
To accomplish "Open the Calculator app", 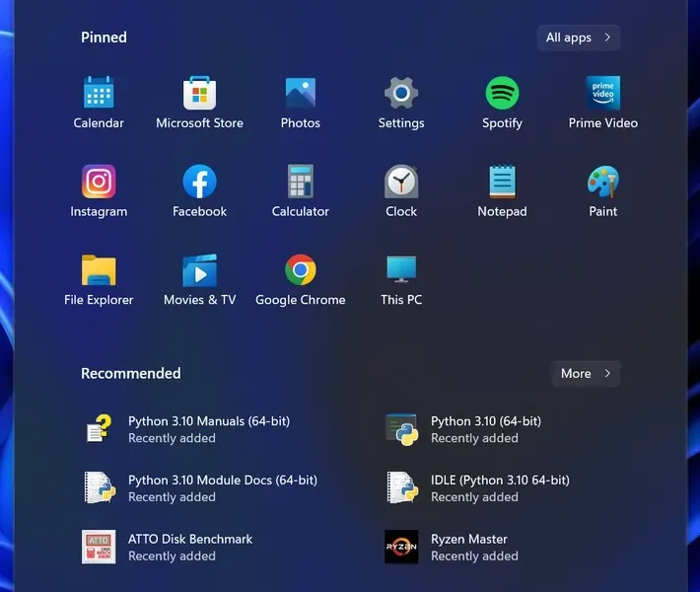I will (x=301, y=182).
